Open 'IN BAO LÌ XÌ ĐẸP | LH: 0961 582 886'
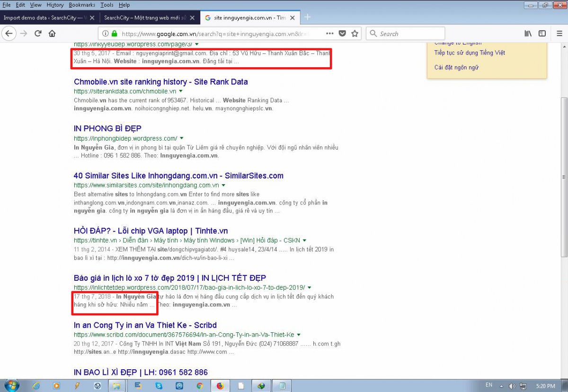Screen dimensions: 568x392 (141, 373)
